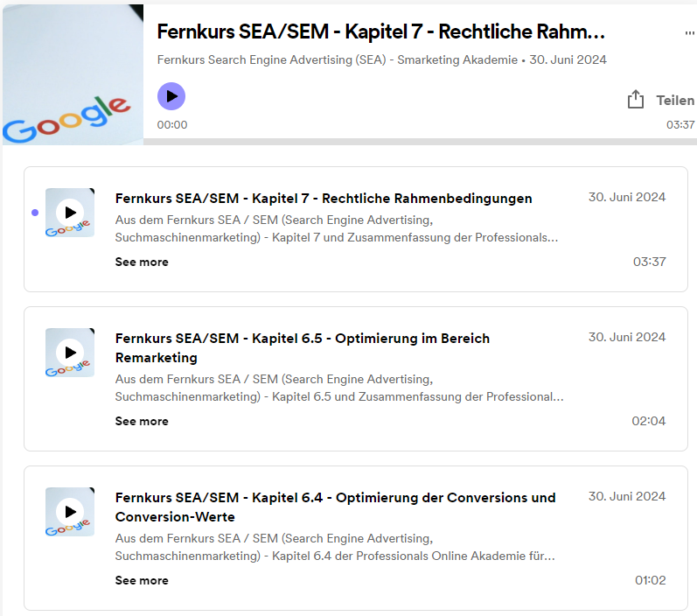Click the 03:37 duration in Kapitel 7 card

pos(649,262)
